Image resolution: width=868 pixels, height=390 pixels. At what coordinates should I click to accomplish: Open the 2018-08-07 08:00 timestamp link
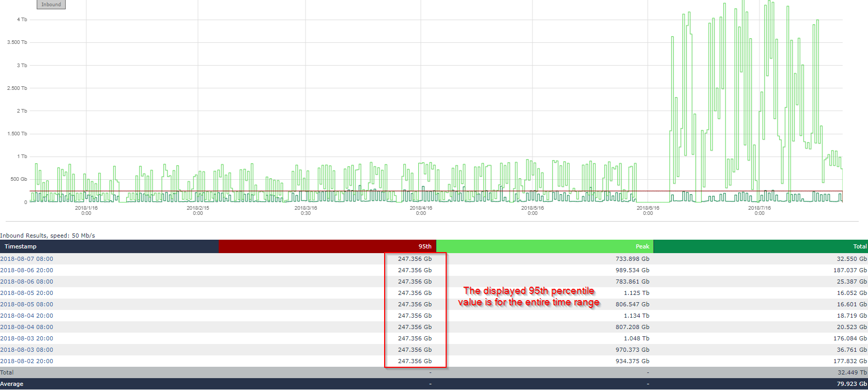click(x=26, y=259)
